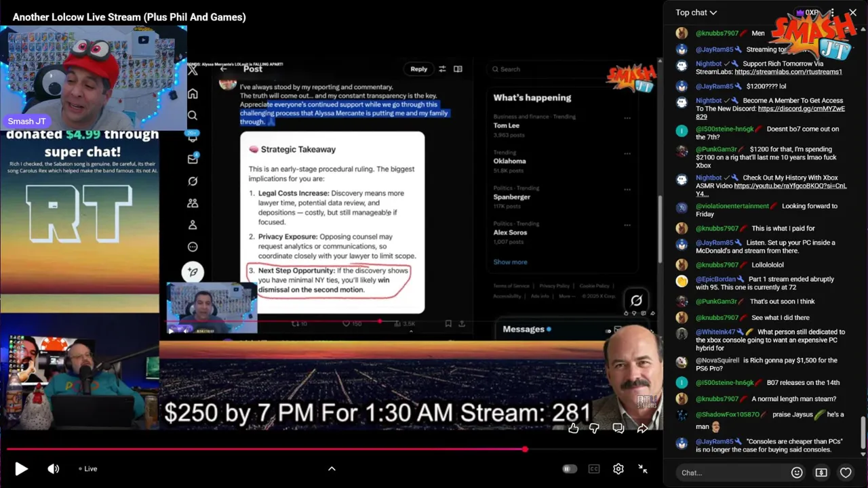Send a heart reaction in chat
The height and width of the screenshot is (488, 868).
[x=846, y=472]
